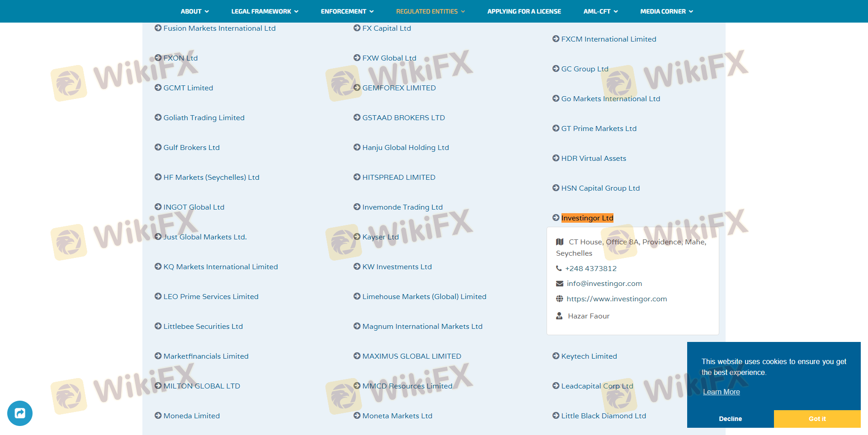Open the Regulated Entities dropdown menu
The width and height of the screenshot is (868, 435).
point(430,11)
